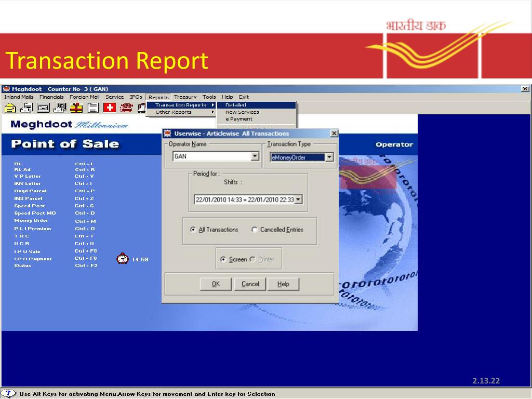Expand the Shifts period dropdown
Viewport: 532px width, 399px height.
click(298, 199)
